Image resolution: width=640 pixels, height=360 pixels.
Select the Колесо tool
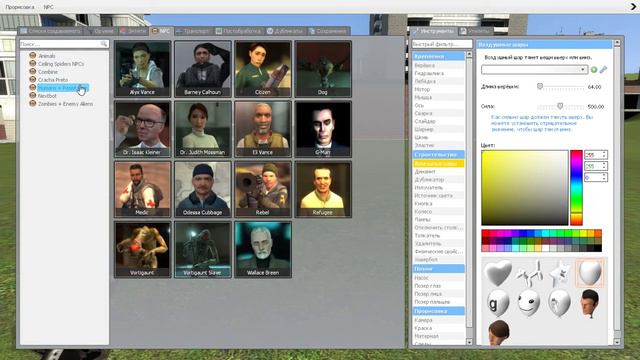tap(438, 212)
